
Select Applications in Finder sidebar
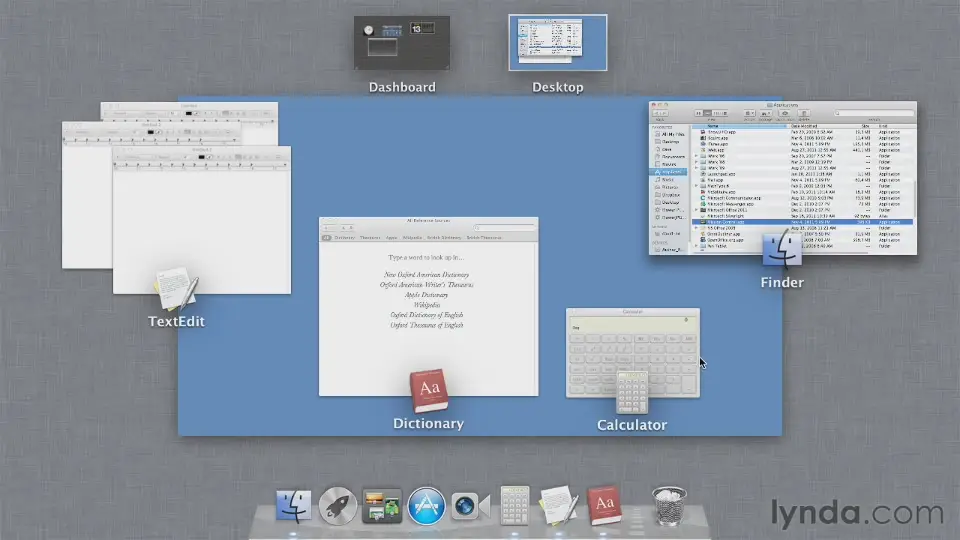tap(669, 172)
